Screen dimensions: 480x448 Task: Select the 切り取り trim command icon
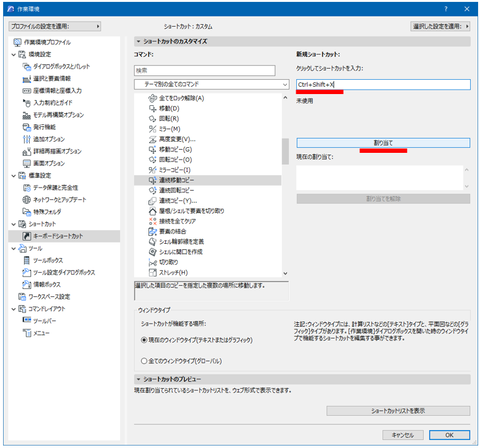[x=152, y=262]
